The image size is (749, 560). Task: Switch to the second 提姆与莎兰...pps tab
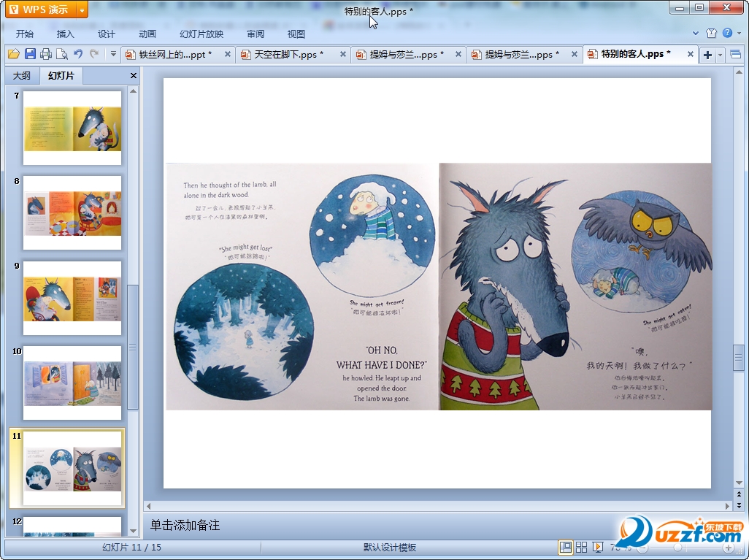point(522,55)
